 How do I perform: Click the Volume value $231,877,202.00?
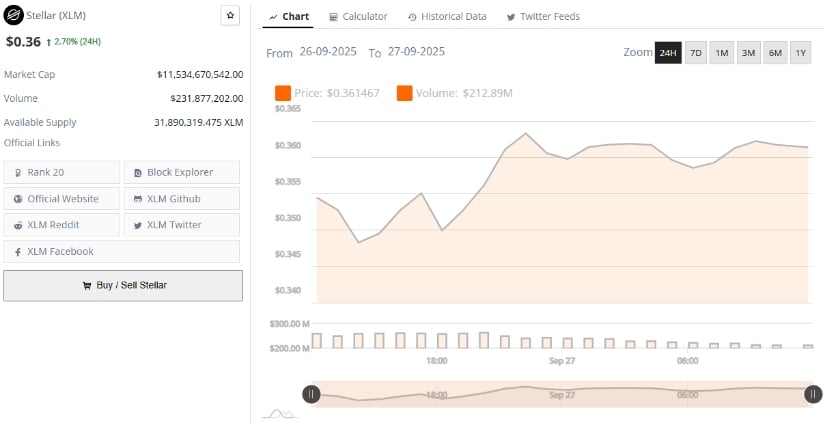pos(207,98)
